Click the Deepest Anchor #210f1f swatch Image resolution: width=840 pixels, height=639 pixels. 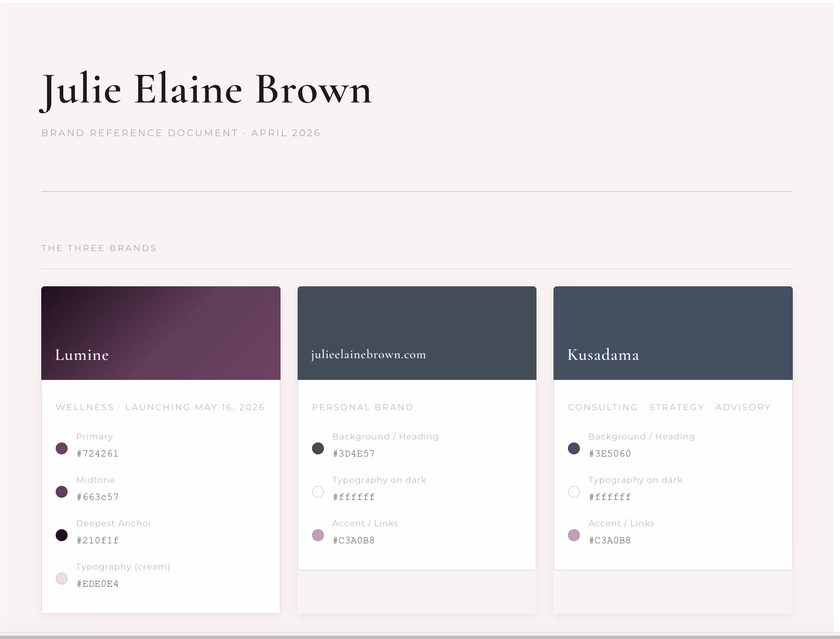(x=62, y=535)
